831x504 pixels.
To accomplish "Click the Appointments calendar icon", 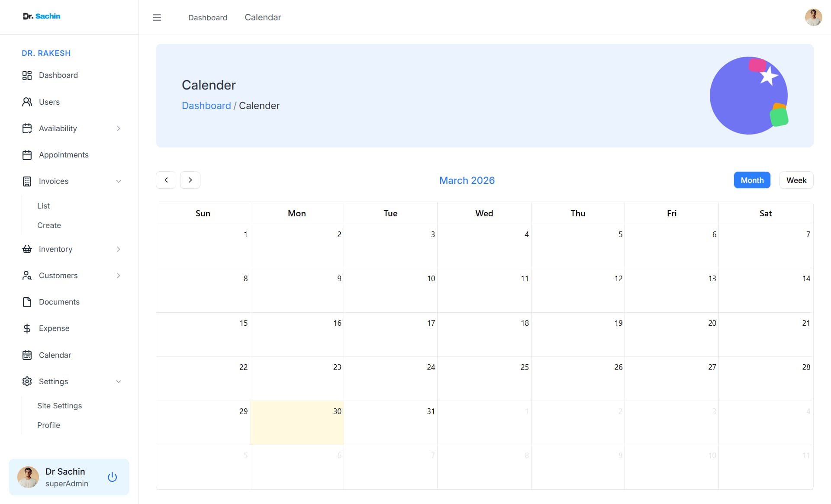I will coord(27,155).
